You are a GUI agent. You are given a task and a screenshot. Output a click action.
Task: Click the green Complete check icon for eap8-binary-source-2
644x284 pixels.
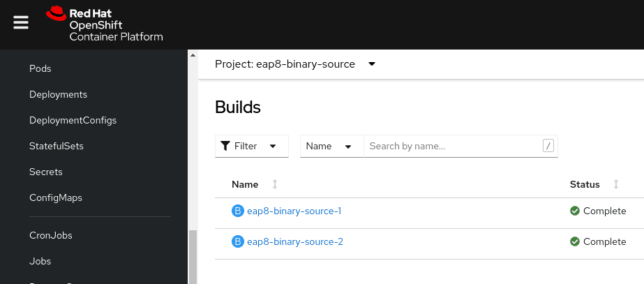point(575,241)
